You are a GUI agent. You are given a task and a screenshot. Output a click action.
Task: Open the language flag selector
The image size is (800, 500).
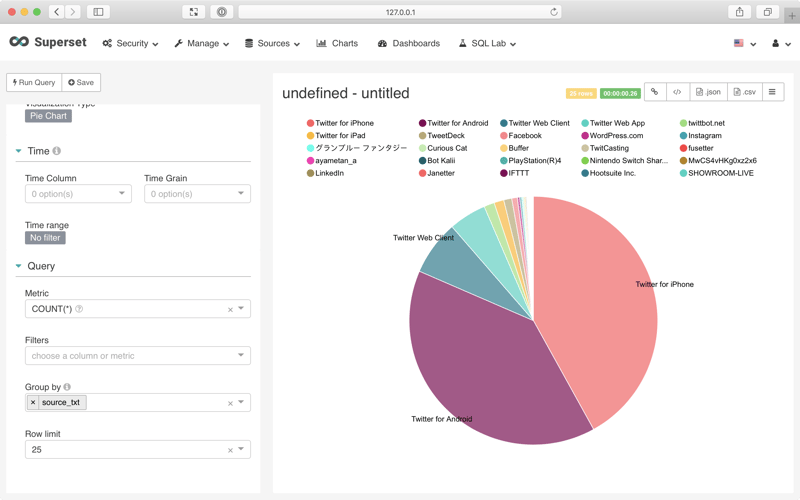point(744,43)
